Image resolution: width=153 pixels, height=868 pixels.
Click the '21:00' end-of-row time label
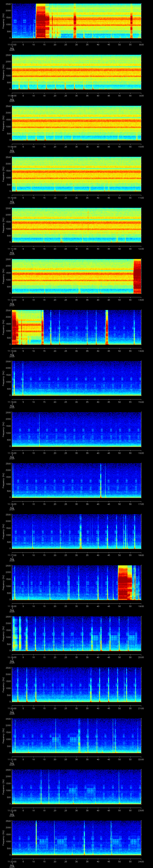pyautogui.click(x=141, y=708)
